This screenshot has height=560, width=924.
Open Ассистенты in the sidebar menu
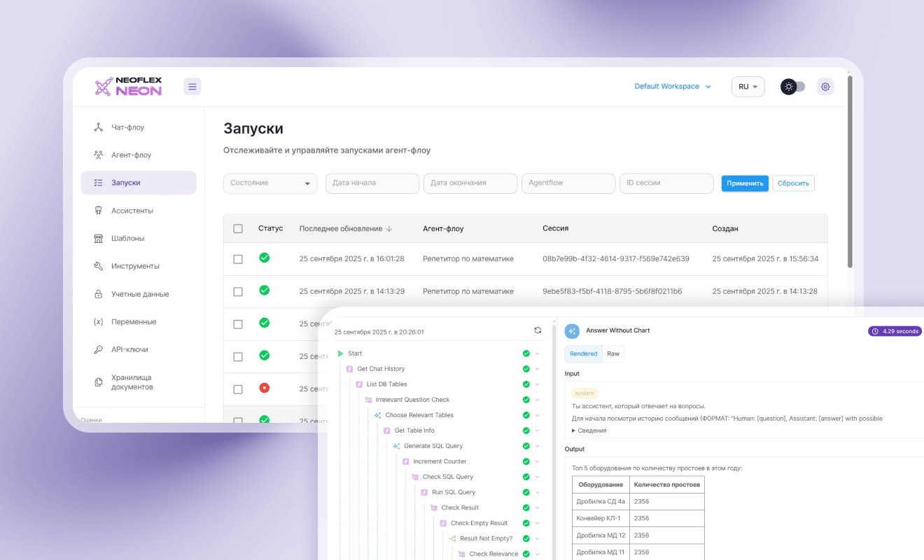point(132,211)
